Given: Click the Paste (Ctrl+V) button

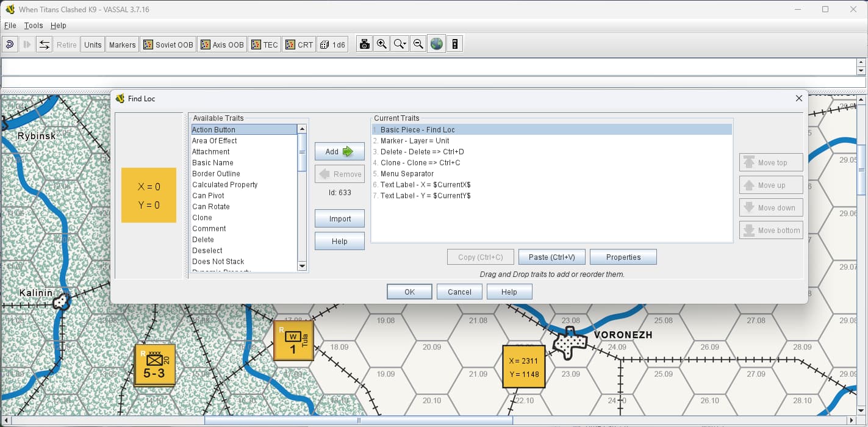Looking at the screenshot, I should click(x=551, y=257).
